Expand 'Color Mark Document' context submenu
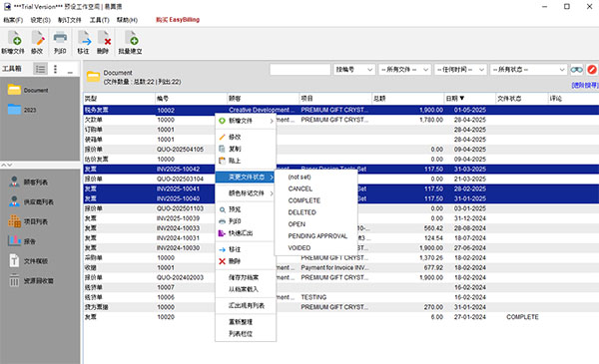The height and width of the screenshot is (364, 599). coord(246,193)
